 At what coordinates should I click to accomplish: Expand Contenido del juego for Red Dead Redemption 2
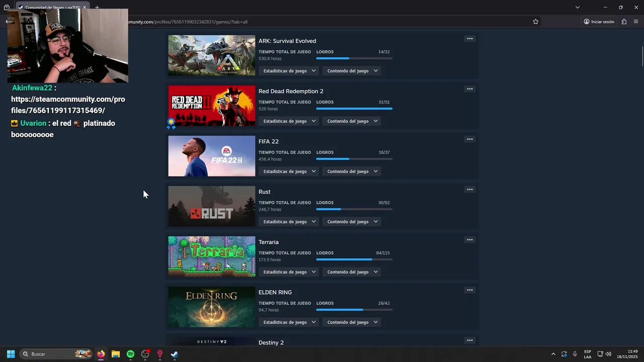click(x=352, y=121)
